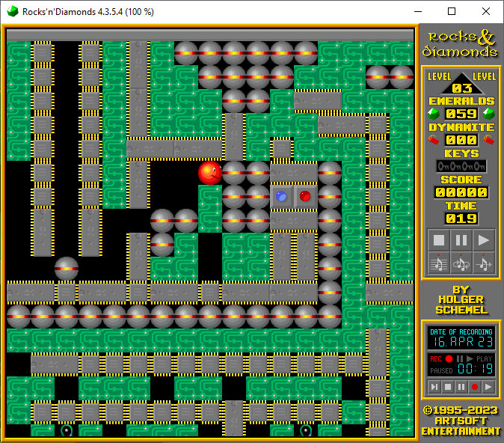504x443 pixels.
Task: Click the empty keys display
Action: click(x=461, y=166)
